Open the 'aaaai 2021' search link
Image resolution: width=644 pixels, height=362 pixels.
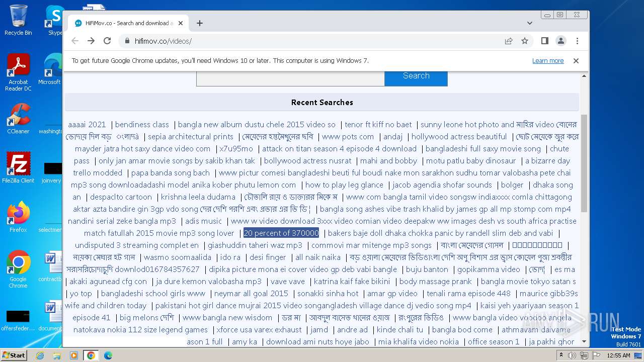coord(87,125)
